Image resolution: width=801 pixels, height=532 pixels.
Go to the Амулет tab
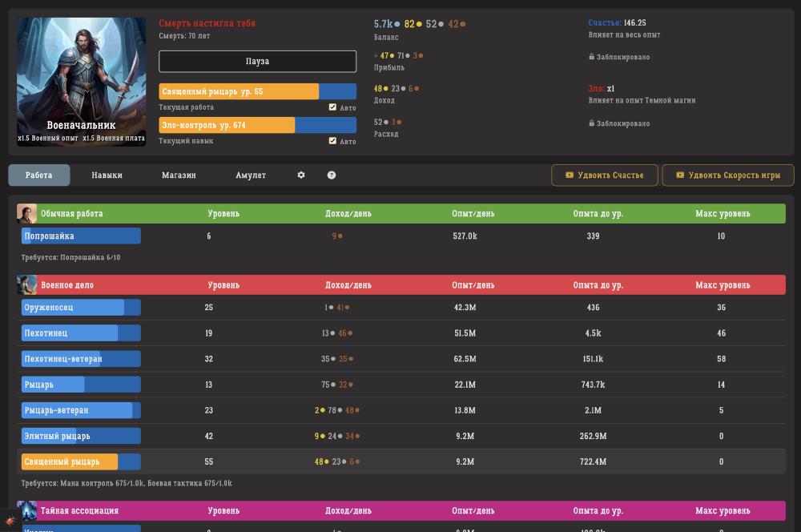[x=251, y=175]
